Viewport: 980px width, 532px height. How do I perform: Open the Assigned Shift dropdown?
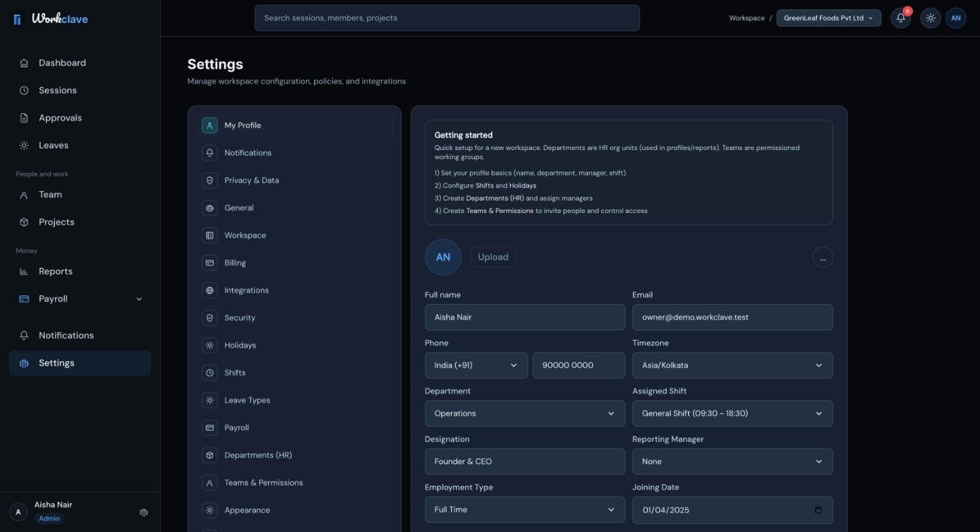click(x=732, y=413)
